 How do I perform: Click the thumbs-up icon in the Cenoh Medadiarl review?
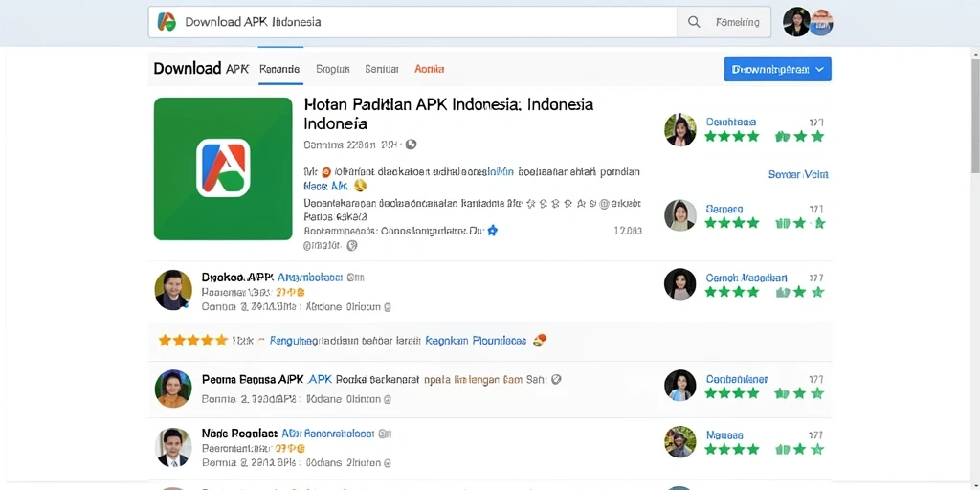pyautogui.click(x=783, y=292)
